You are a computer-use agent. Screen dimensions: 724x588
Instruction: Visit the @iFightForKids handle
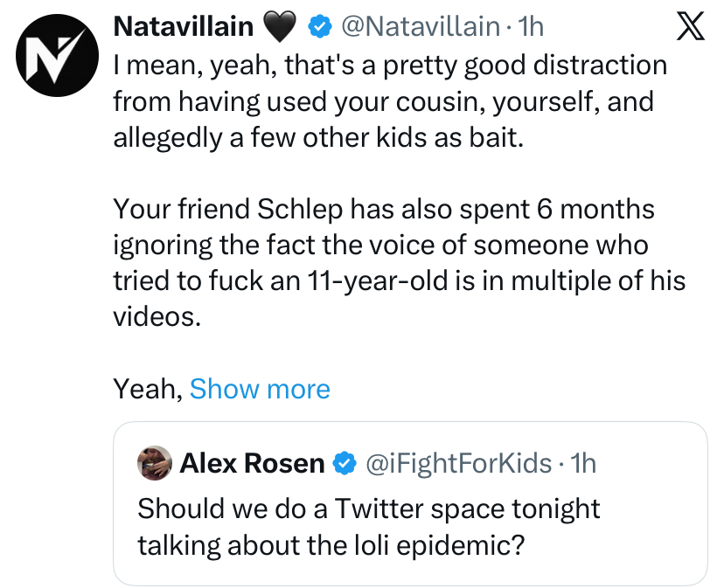[458, 463]
